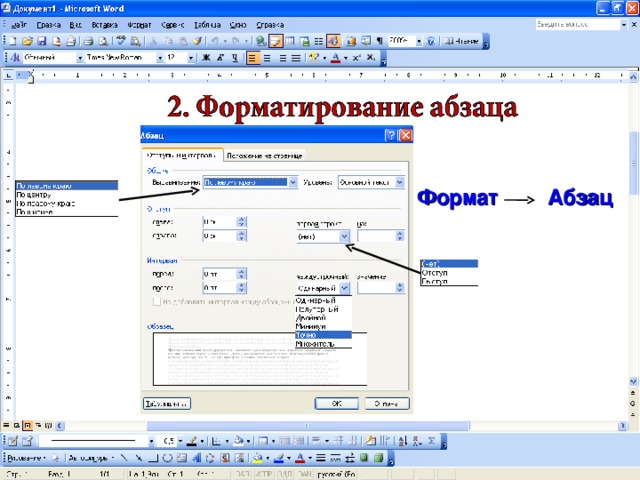The height and width of the screenshot is (480, 640).
Task: Open the Сервис menu
Action: 173,25
